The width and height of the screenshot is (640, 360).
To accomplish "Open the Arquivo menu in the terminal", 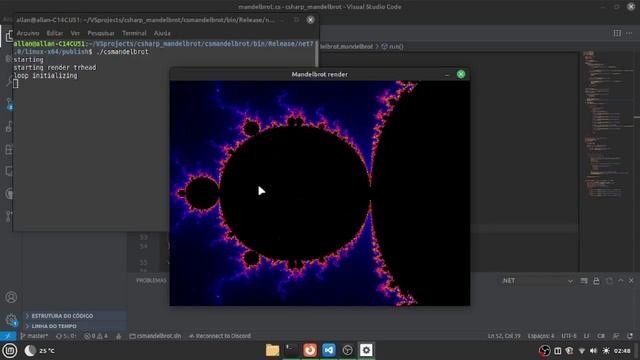I will point(28,33).
